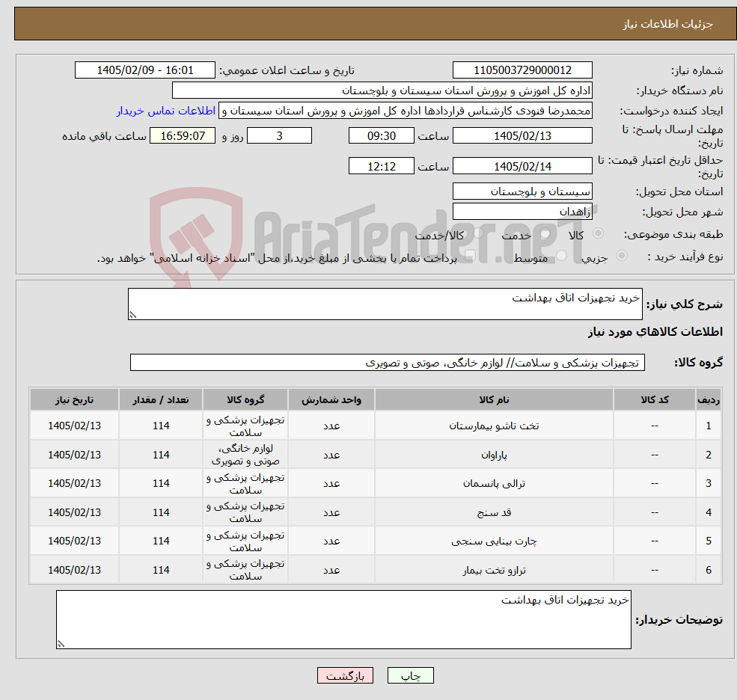Select the کالا/خدمت radio button
Viewport: 737px width, 700px height.
pyautogui.click(x=478, y=233)
